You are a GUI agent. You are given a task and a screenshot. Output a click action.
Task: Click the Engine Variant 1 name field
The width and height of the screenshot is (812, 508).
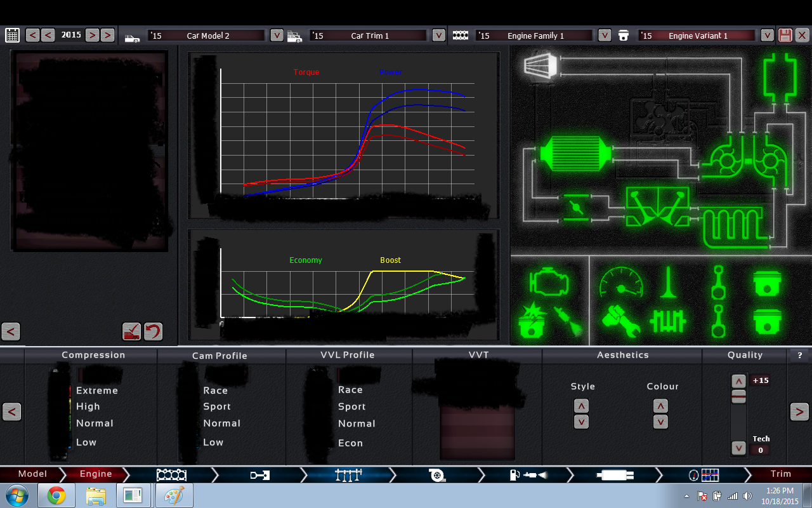(x=697, y=36)
